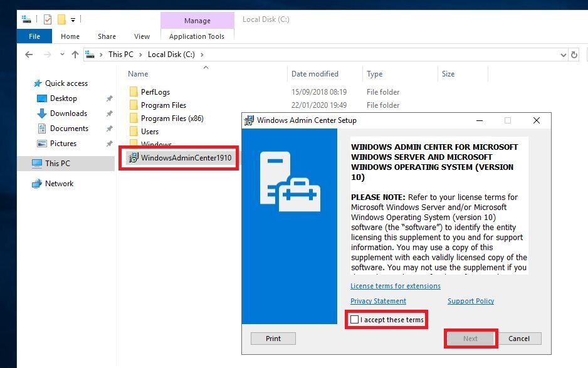The image size is (588, 368).
Task: Sort files by Name column
Action: [x=138, y=74]
